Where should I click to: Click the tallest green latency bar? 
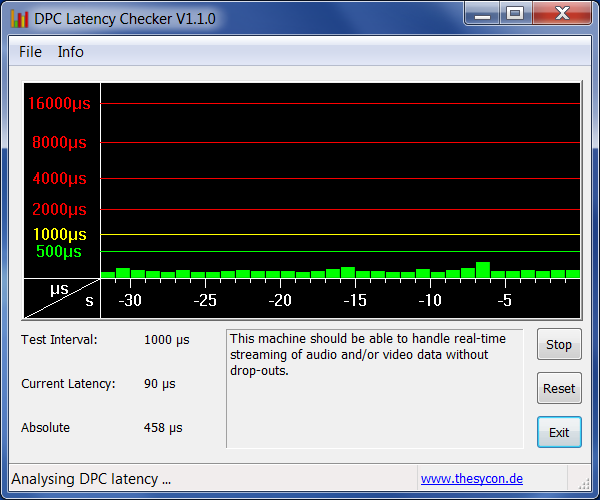point(483,270)
